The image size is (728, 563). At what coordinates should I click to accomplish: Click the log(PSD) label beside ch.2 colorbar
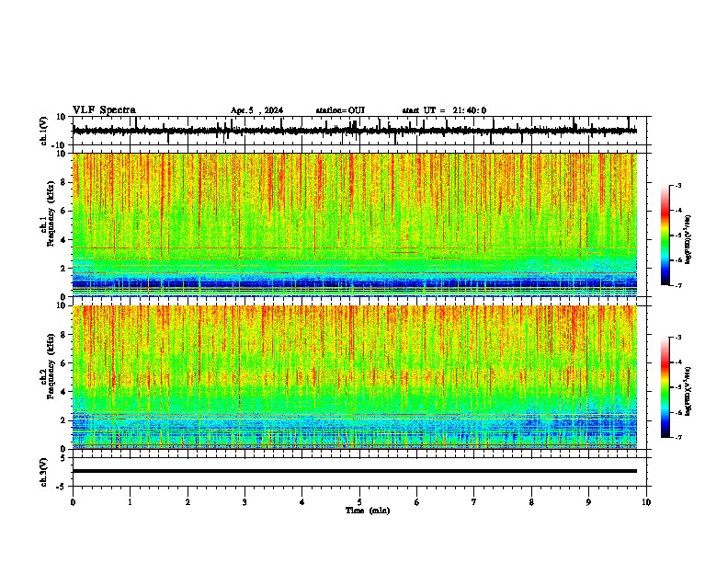pyautogui.click(x=688, y=392)
